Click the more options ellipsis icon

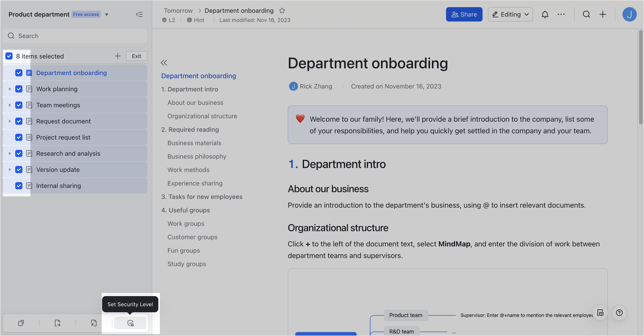(561, 14)
